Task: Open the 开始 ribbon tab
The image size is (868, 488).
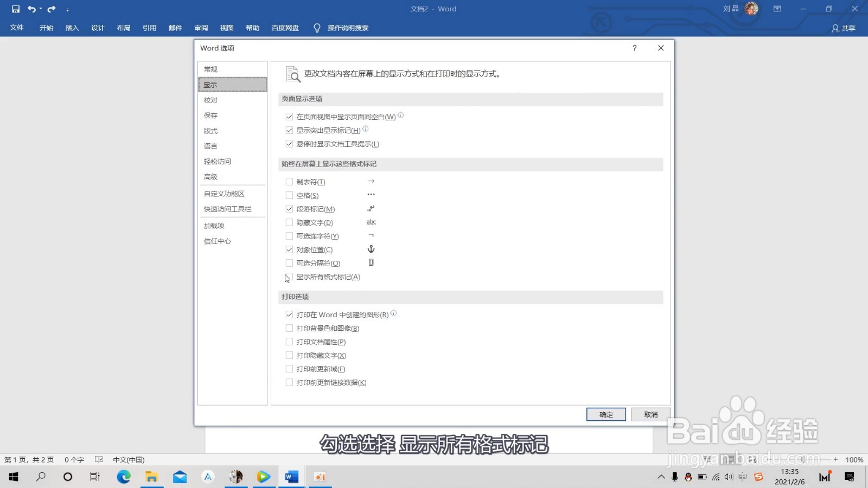Action: click(46, 28)
